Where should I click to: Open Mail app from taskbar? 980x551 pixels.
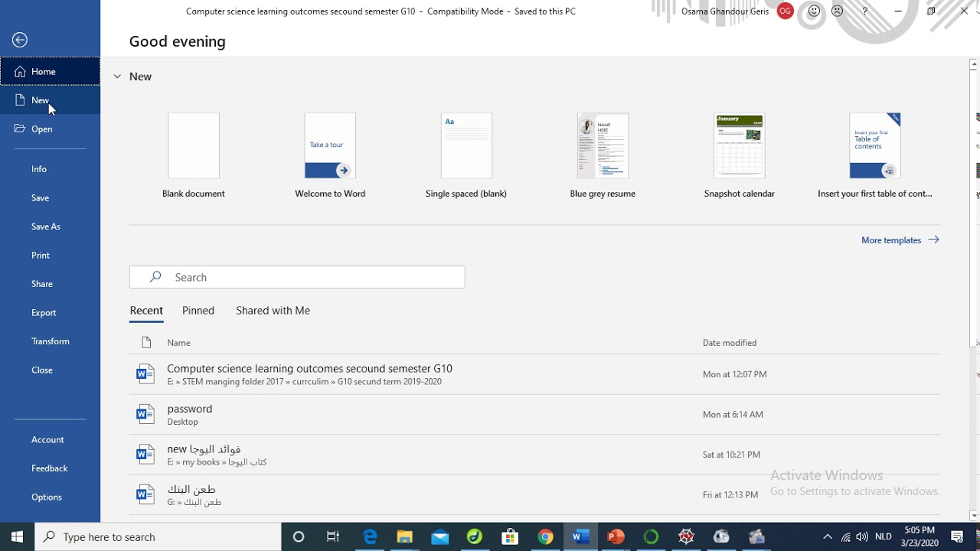pyautogui.click(x=439, y=536)
